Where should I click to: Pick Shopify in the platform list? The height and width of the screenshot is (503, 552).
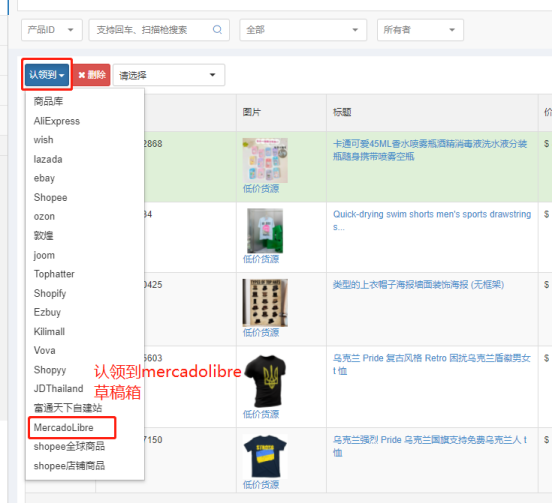(x=50, y=293)
